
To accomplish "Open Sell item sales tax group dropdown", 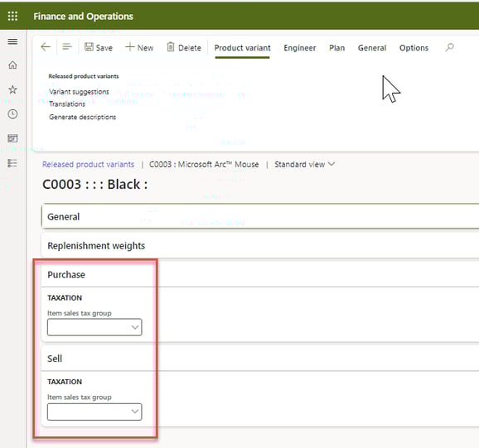I will (94, 412).
